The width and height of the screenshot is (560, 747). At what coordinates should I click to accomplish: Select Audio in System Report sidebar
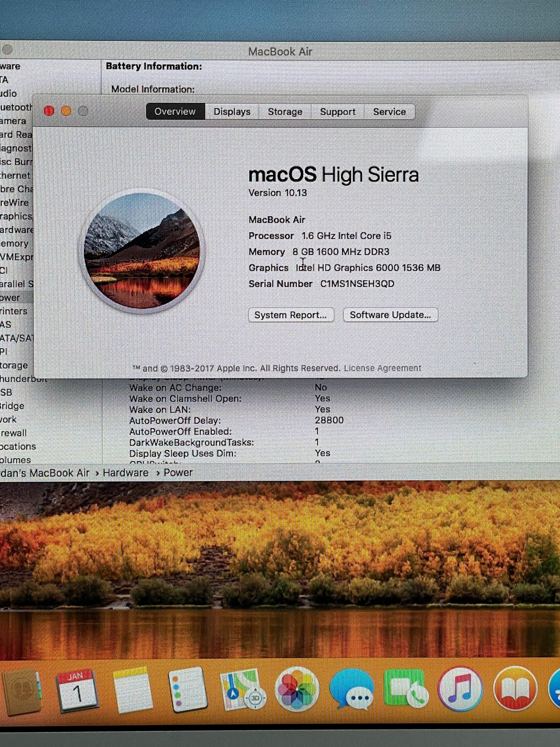coord(9,93)
